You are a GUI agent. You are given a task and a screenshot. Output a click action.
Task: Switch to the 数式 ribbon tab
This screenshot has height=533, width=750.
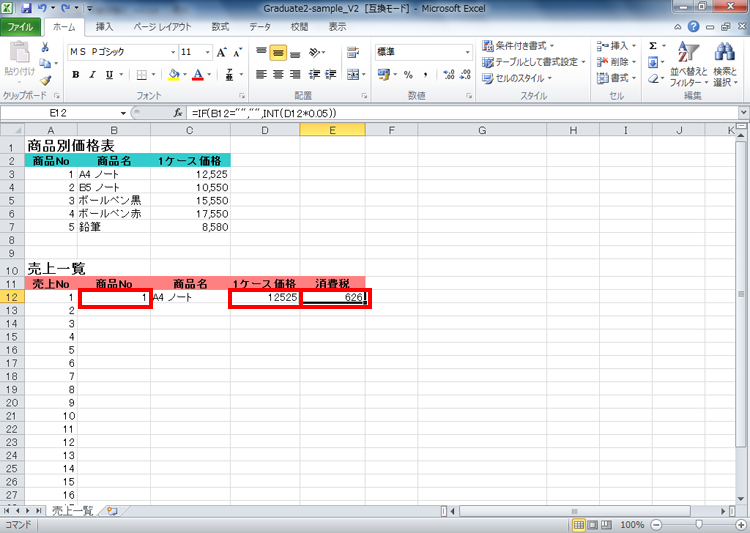click(220, 27)
